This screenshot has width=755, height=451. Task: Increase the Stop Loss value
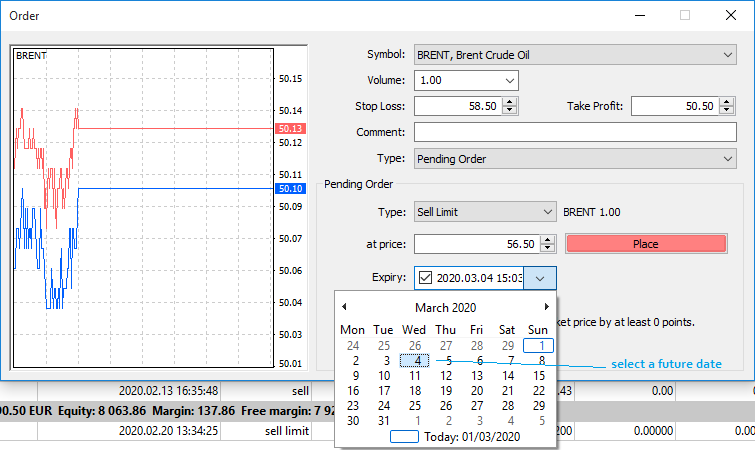pyautogui.click(x=510, y=101)
